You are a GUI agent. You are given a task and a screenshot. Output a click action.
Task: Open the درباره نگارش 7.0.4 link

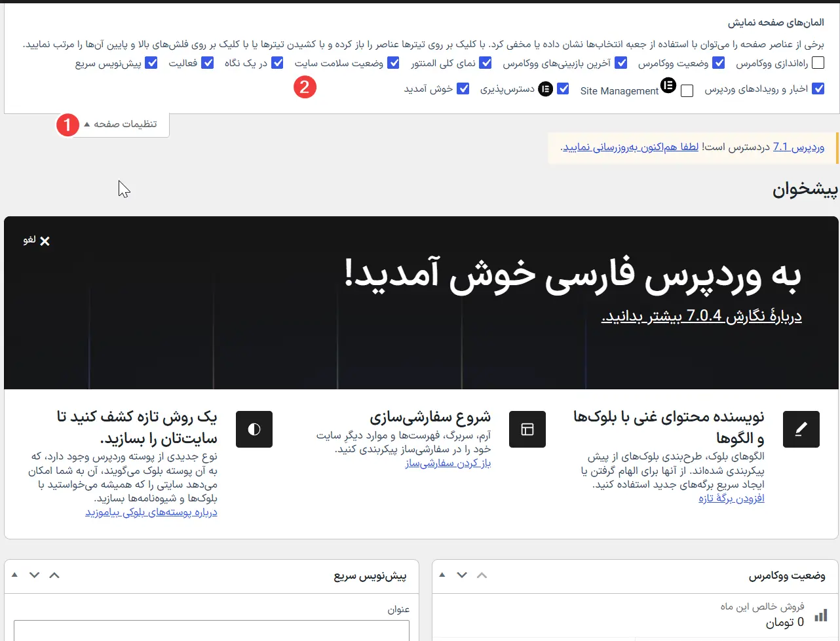pyautogui.click(x=702, y=316)
